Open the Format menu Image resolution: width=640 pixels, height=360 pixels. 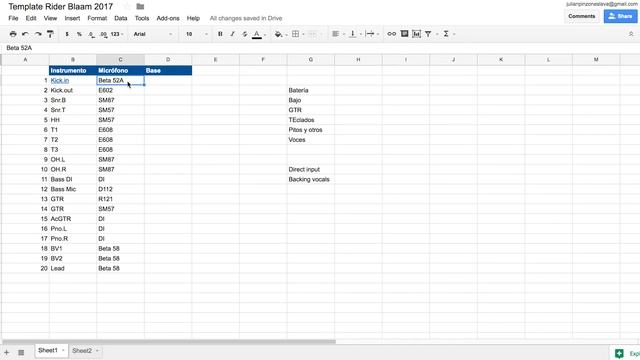click(x=97, y=18)
